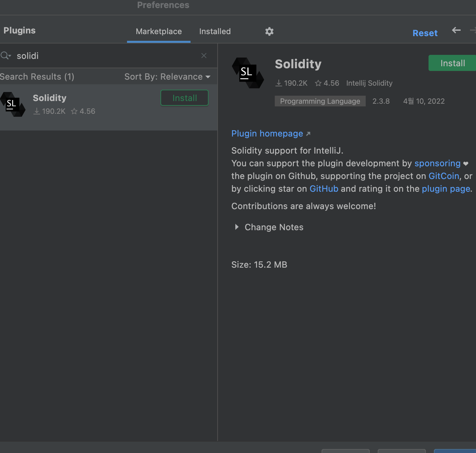Click the search magnifier icon

5,56
